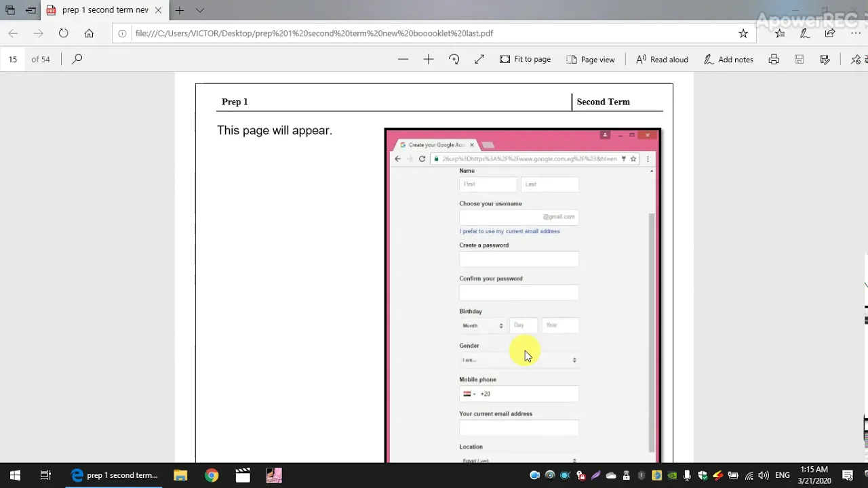Open the PDF search tool
The image size is (868, 488).
click(x=77, y=59)
